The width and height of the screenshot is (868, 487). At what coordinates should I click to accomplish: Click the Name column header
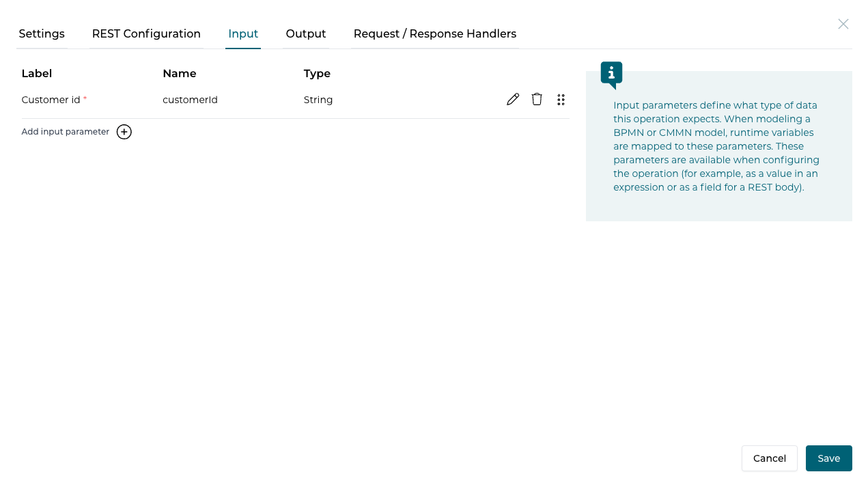[x=179, y=73]
